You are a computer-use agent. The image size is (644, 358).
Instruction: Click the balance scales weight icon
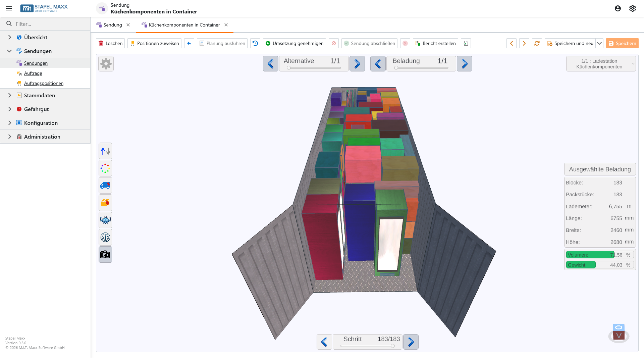coord(105,237)
